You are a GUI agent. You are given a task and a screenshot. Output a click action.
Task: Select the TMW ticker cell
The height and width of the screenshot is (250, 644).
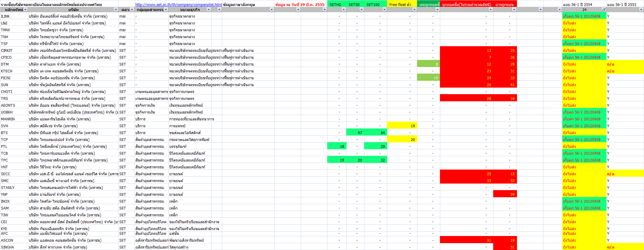point(14,30)
